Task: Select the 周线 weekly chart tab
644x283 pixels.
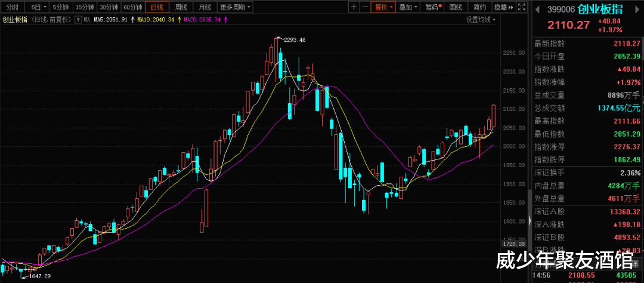Action: 181,7
